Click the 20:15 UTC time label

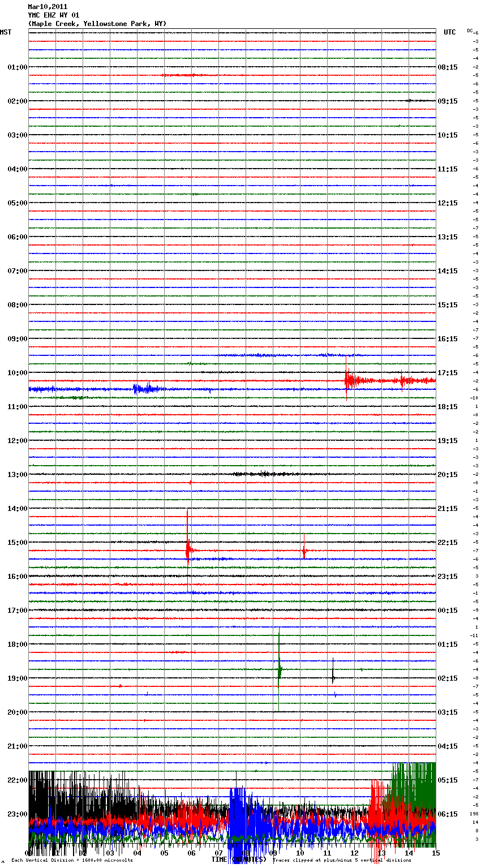pyautogui.click(x=448, y=475)
